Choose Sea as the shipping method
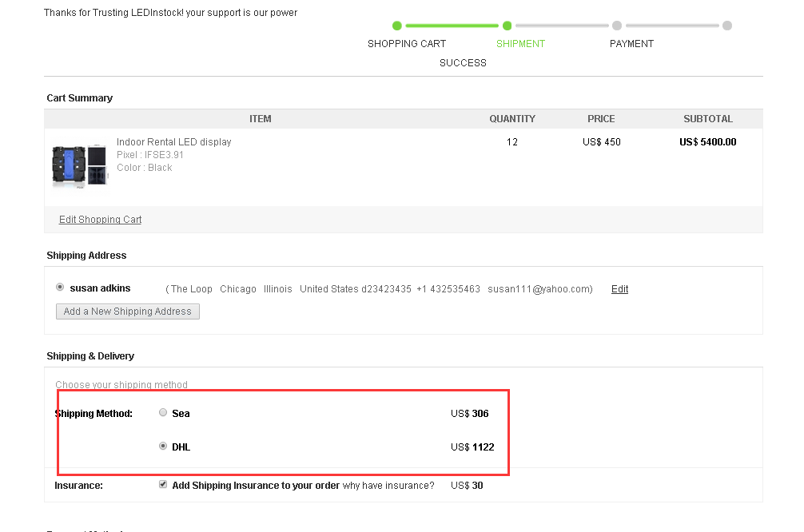804x532 pixels. click(x=163, y=413)
